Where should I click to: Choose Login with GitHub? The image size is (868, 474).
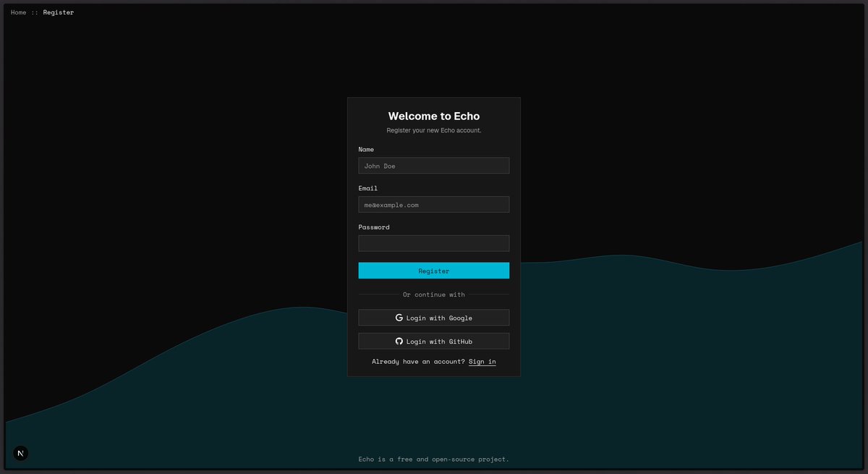click(x=434, y=341)
